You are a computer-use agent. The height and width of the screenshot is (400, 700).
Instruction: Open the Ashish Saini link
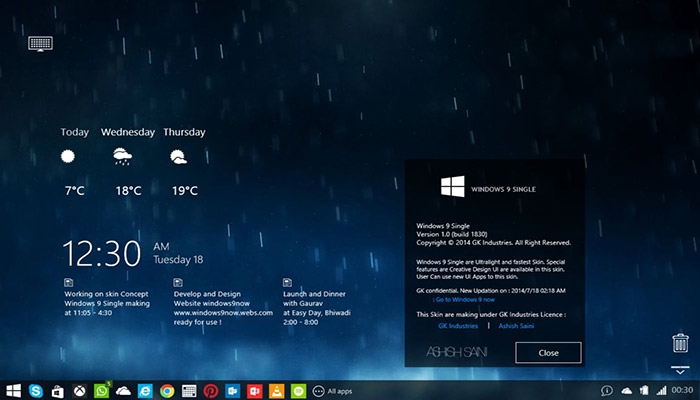tap(516, 326)
